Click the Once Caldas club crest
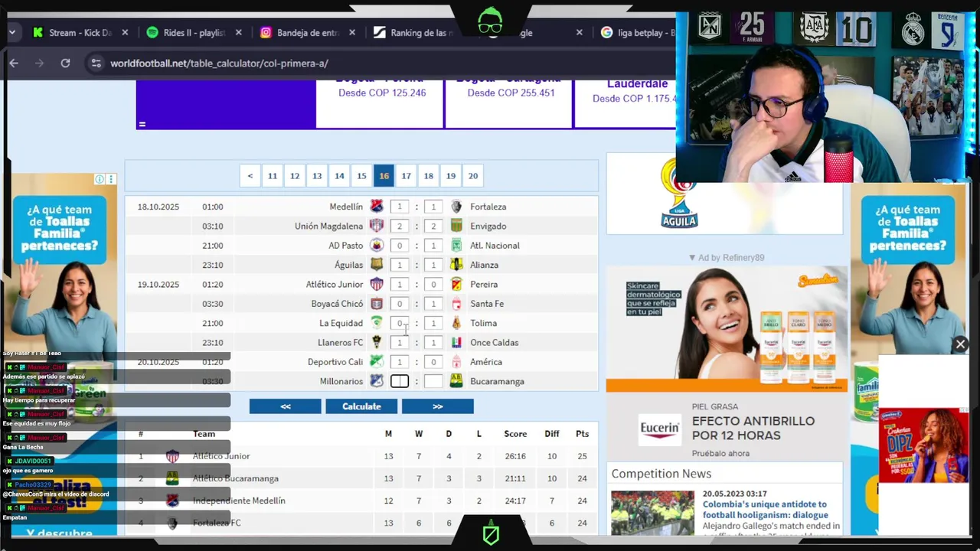 456,342
